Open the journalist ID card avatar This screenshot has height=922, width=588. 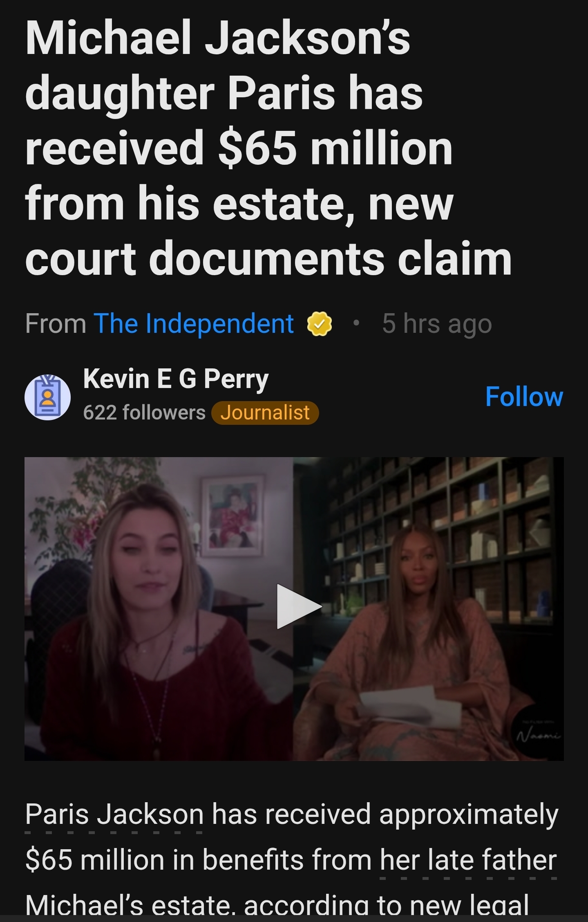[47, 397]
